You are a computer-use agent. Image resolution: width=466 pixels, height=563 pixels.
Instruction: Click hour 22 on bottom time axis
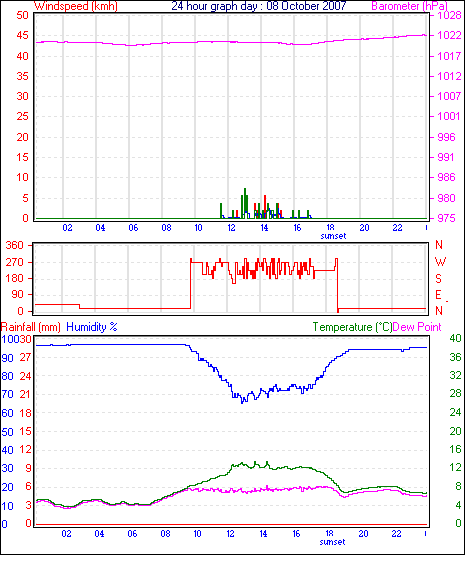click(x=396, y=534)
